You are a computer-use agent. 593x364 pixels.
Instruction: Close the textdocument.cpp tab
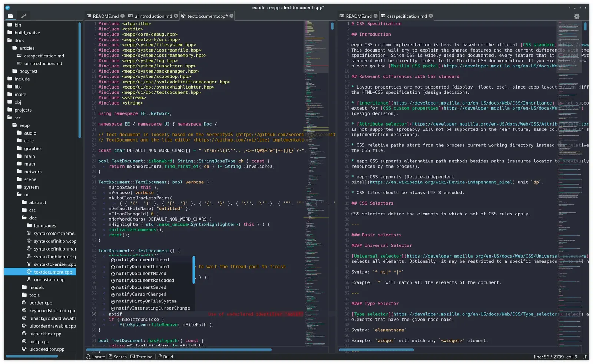[232, 16]
